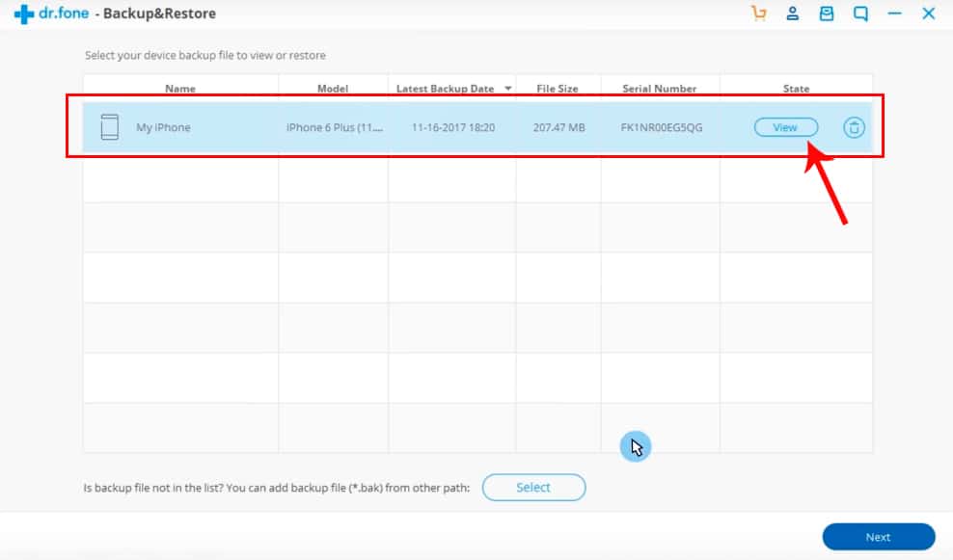Close the dr.fone window
The height and width of the screenshot is (560, 953).
pos(928,13)
